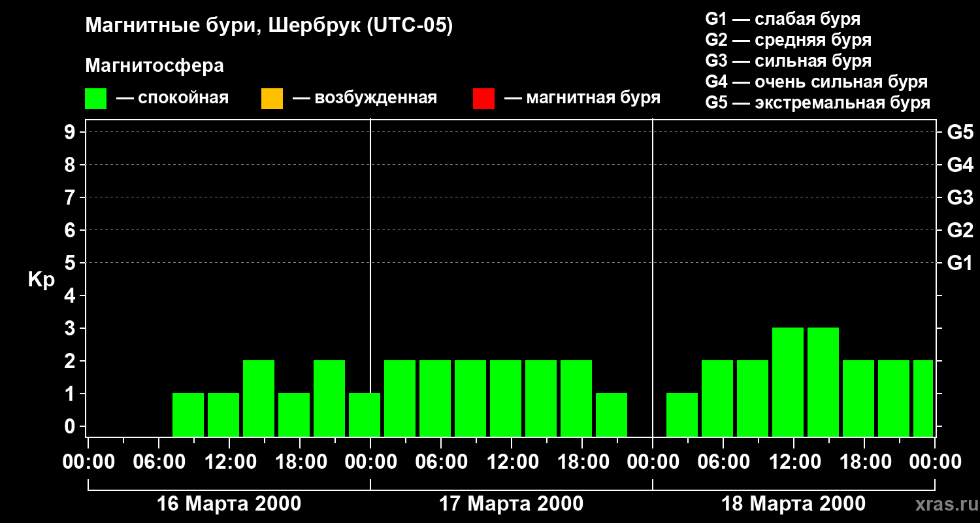Screen dimensions: 980x523
Task: Click the 12:00 time label of 16 March
Action: point(229,462)
